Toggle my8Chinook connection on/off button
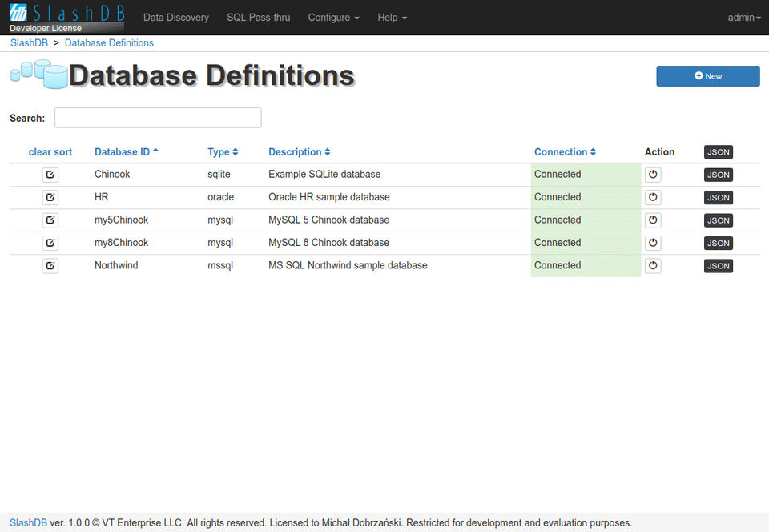This screenshot has width=769, height=532. pos(653,243)
